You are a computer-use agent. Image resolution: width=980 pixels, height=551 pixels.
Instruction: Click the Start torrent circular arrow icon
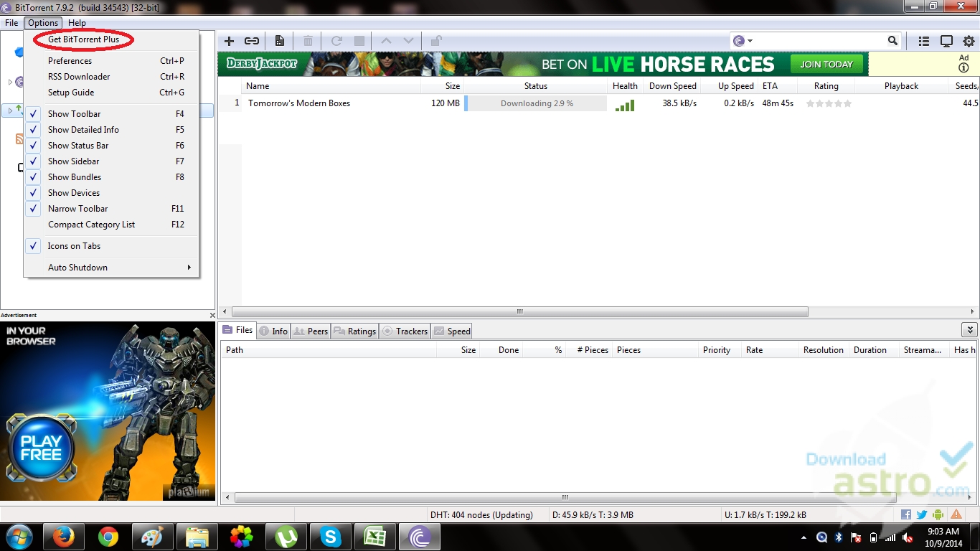click(336, 41)
